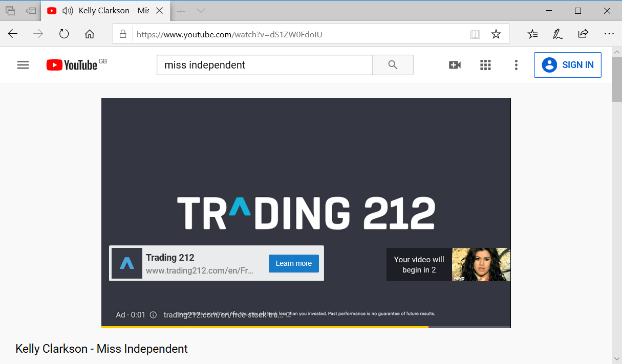
Task: Show tab previews chevron
Action: 201,11
